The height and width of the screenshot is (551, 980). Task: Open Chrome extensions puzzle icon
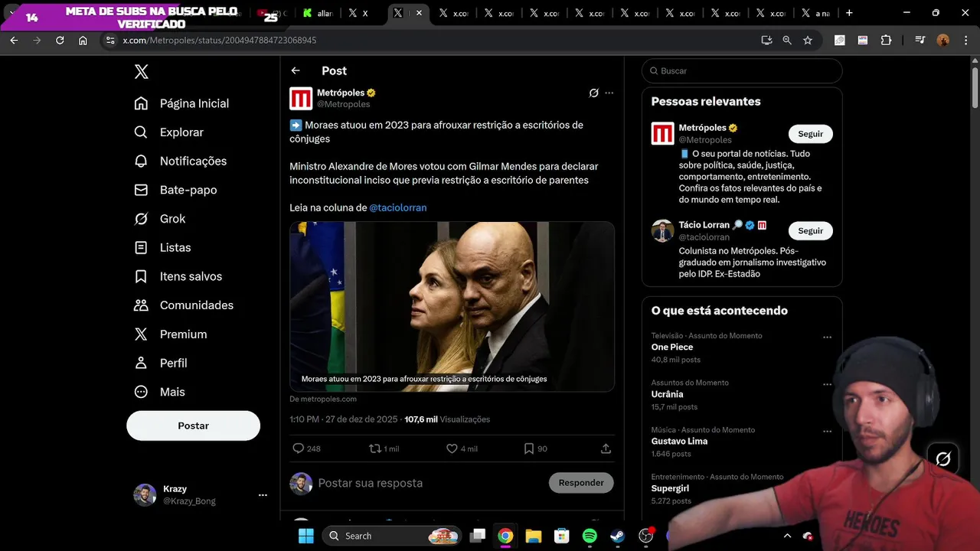(x=887, y=40)
